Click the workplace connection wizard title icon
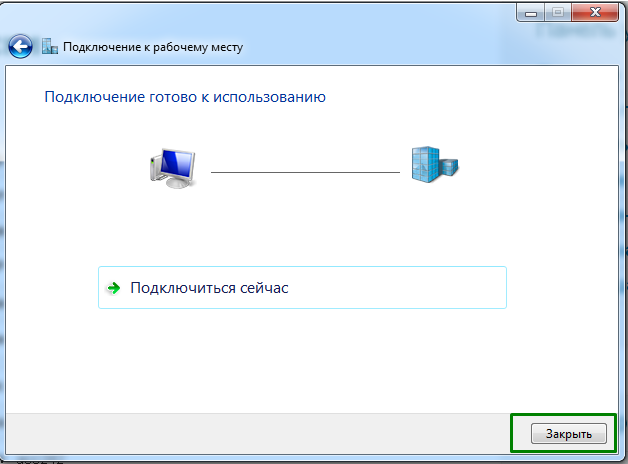 click(50, 46)
